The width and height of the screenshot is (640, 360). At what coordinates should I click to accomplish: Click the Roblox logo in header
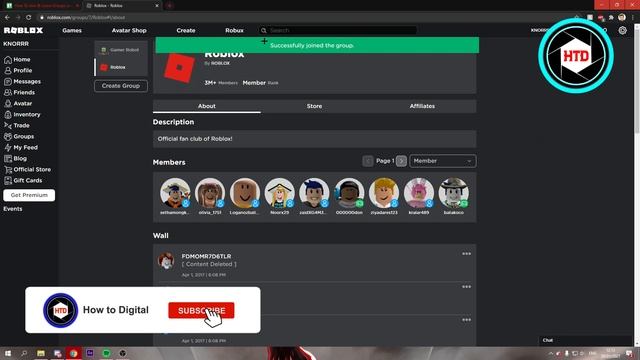(23, 31)
